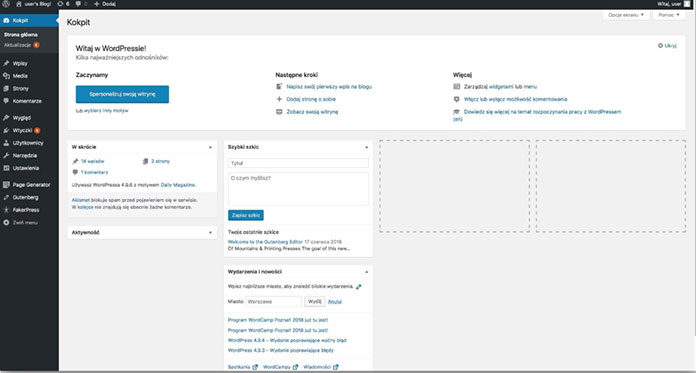Open the Wtyczki plugin icon menu

[x=6, y=131]
